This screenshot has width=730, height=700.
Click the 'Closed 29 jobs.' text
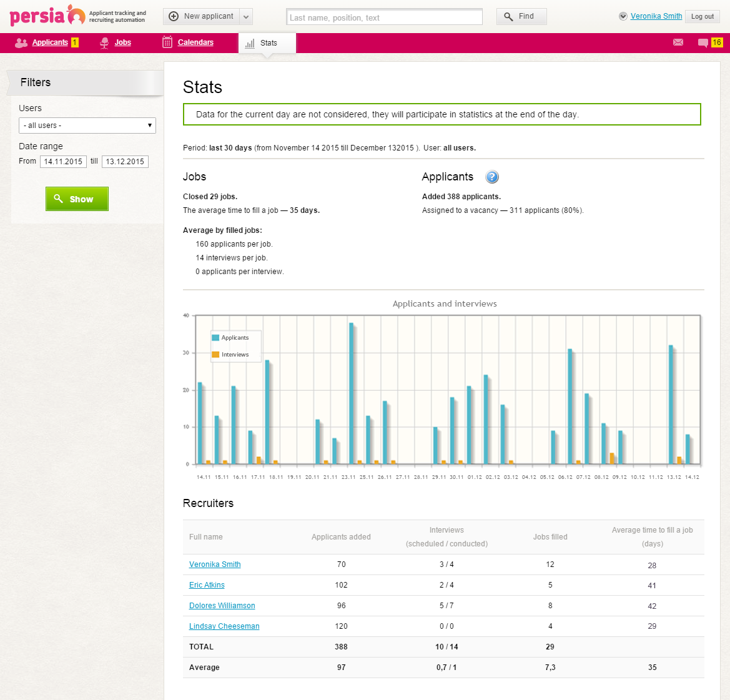[x=210, y=197]
